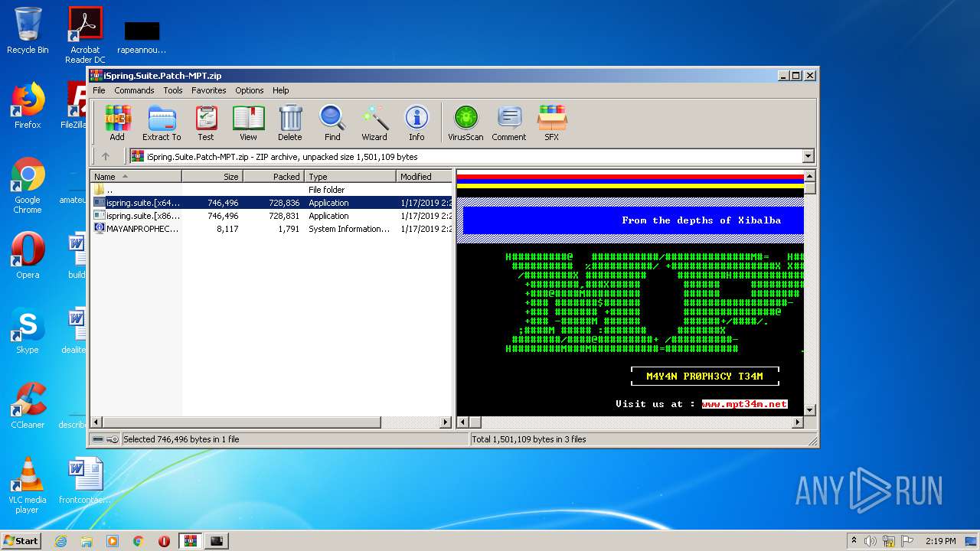Start the VirusScan tool
Viewport: 980px width, 551px height.
[x=465, y=123]
